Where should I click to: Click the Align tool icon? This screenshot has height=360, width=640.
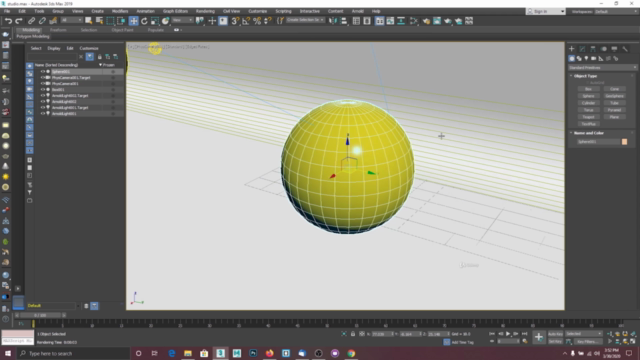(x=344, y=20)
